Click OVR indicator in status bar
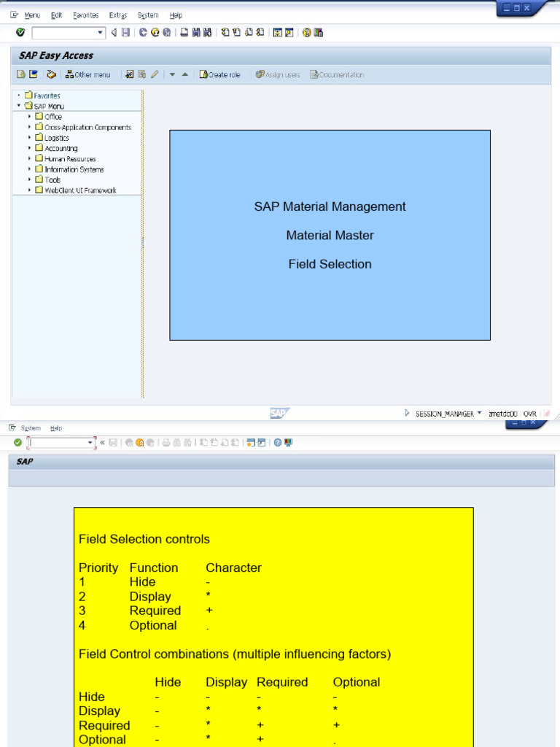The image size is (560, 747). [529, 414]
